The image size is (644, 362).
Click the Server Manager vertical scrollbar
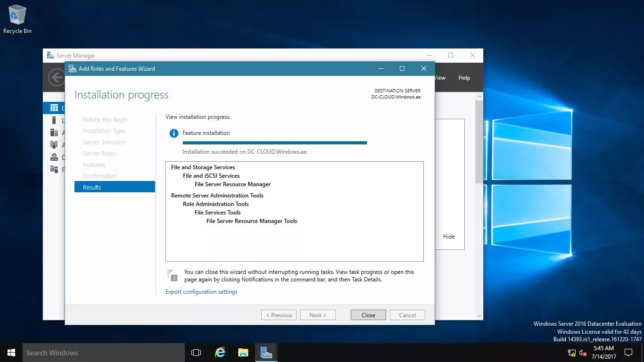479,141
